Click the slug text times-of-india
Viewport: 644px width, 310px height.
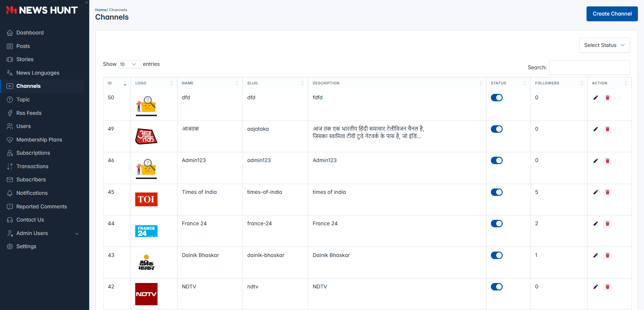point(265,192)
